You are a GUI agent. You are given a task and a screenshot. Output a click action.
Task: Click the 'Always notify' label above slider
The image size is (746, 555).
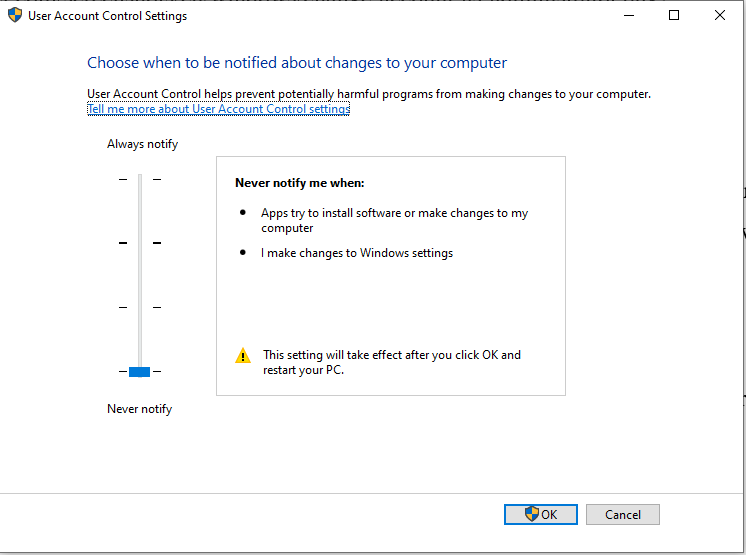click(x=142, y=144)
